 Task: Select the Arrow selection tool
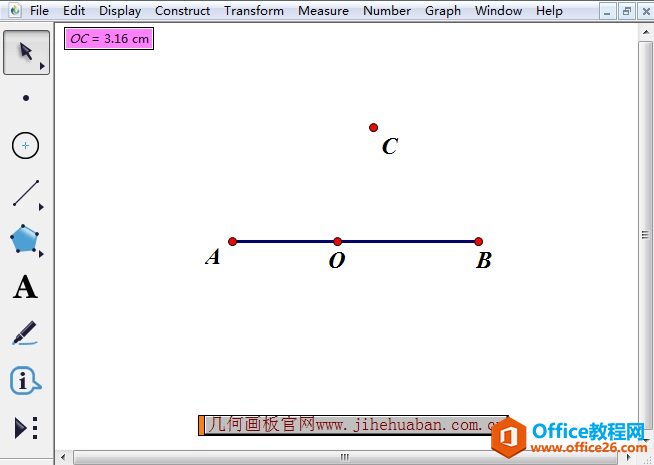pyautogui.click(x=26, y=53)
